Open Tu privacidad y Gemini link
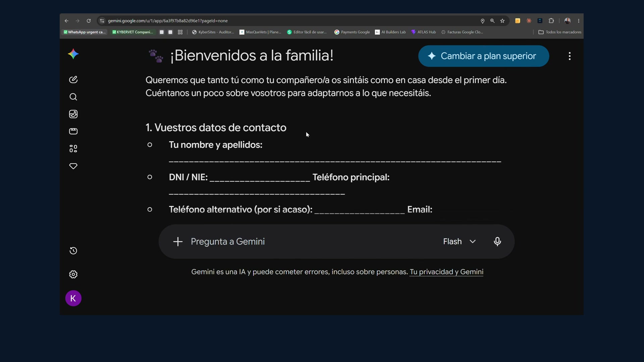Image resolution: width=644 pixels, height=362 pixels. pos(446,272)
